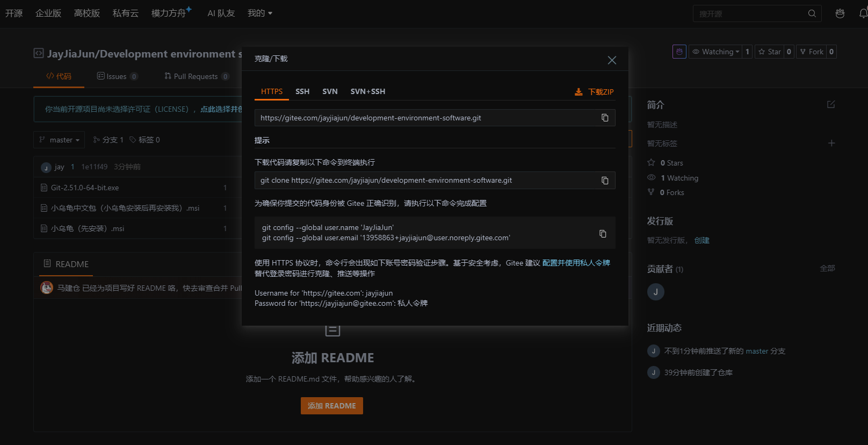The image size is (868, 445).
Task: Click the master link in recent activity
Action: 757,351
